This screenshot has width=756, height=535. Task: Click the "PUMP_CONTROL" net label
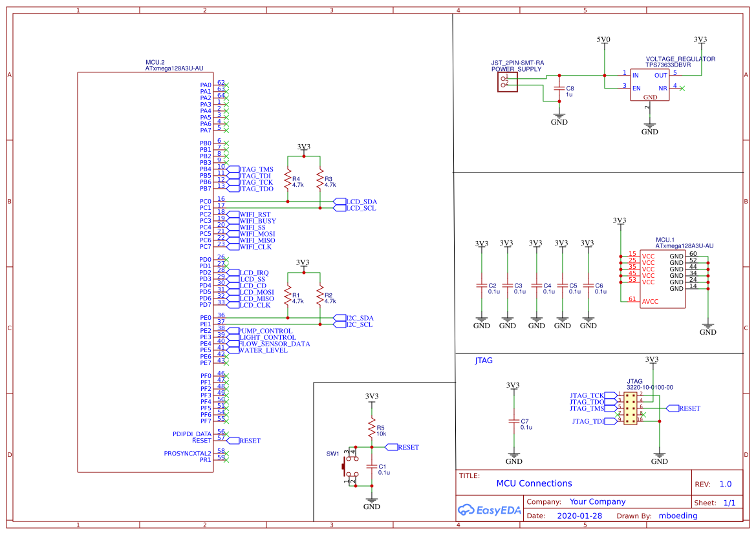click(266, 331)
